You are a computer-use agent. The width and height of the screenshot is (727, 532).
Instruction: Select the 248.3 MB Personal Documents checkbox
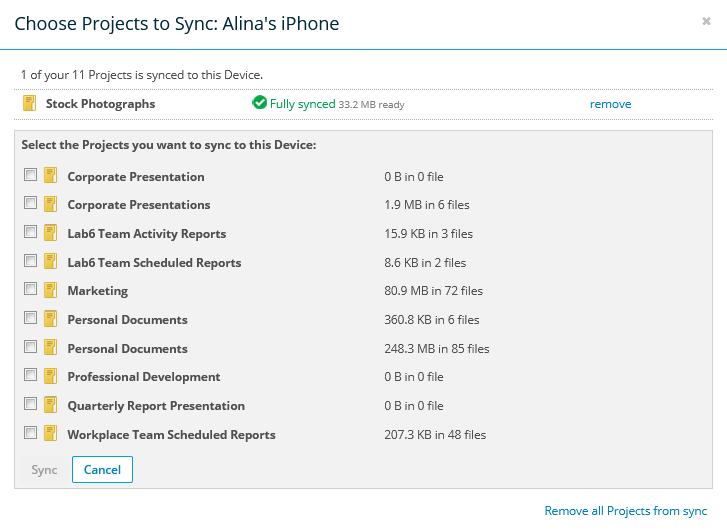(31, 347)
